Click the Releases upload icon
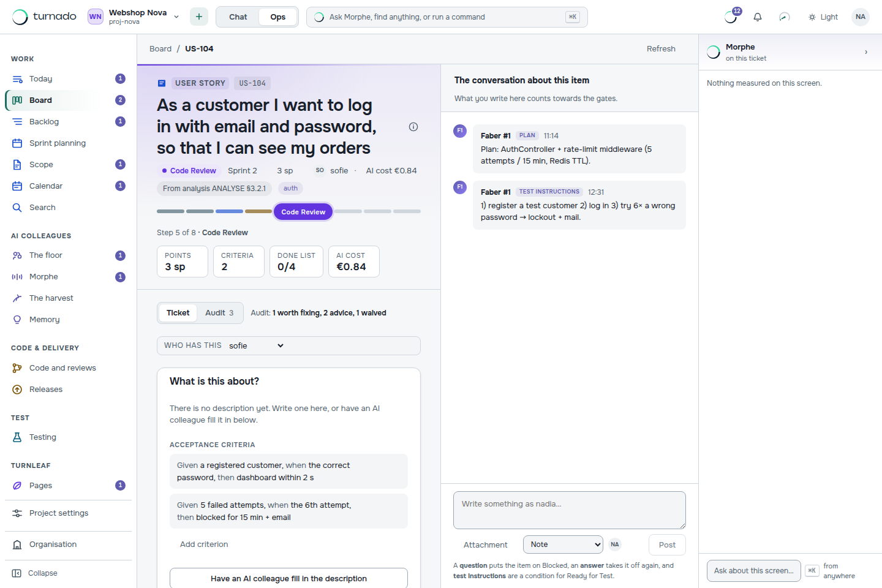Image resolution: width=882 pixels, height=588 pixels. (x=17, y=390)
